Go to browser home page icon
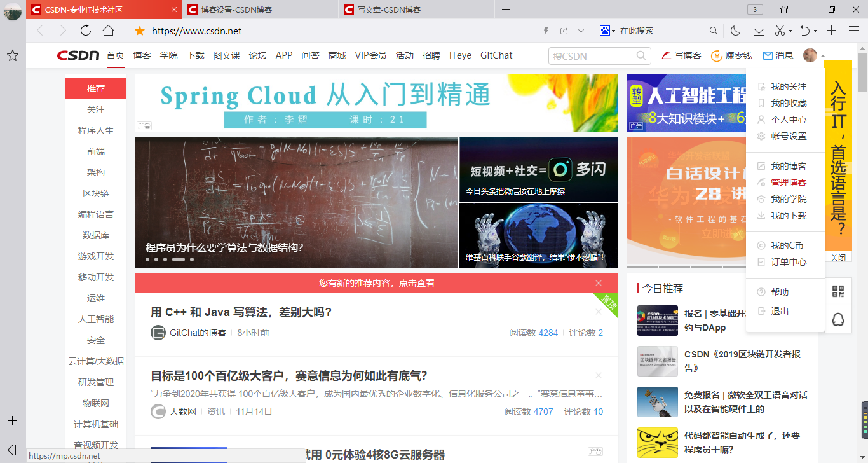The height and width of the screenshot is (463, 868). [109, 31]
